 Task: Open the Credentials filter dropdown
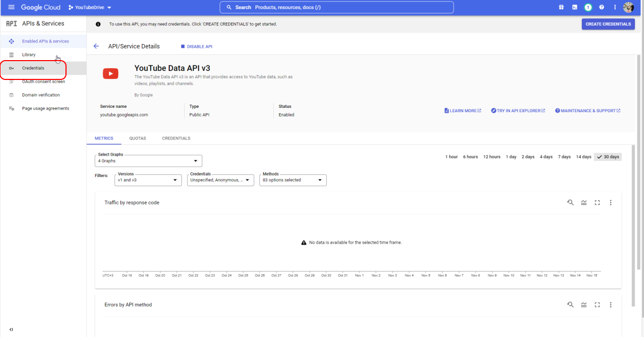click(221, 180)
